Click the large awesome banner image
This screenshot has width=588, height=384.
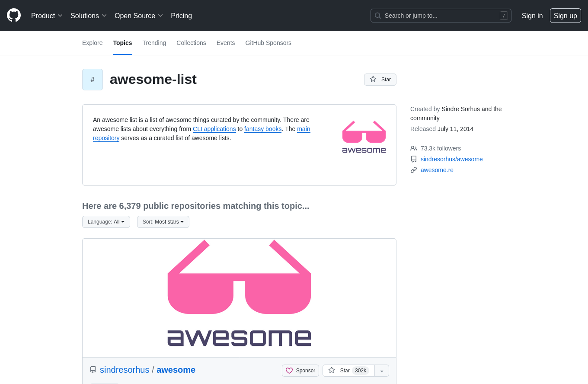[x=239, y=298]
